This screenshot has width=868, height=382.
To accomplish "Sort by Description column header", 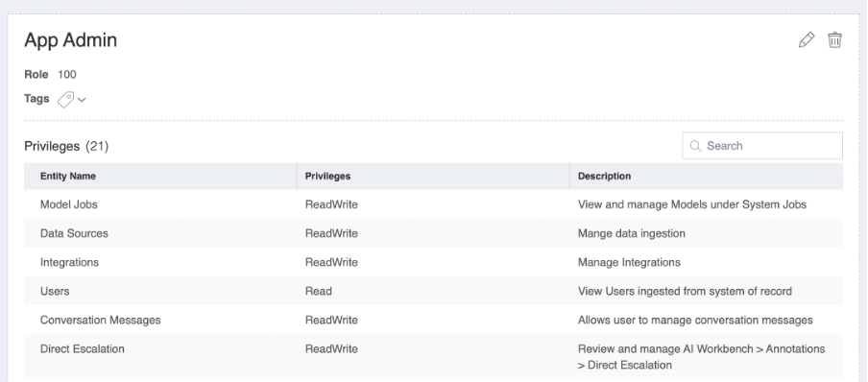I will (x=605, y=176).
